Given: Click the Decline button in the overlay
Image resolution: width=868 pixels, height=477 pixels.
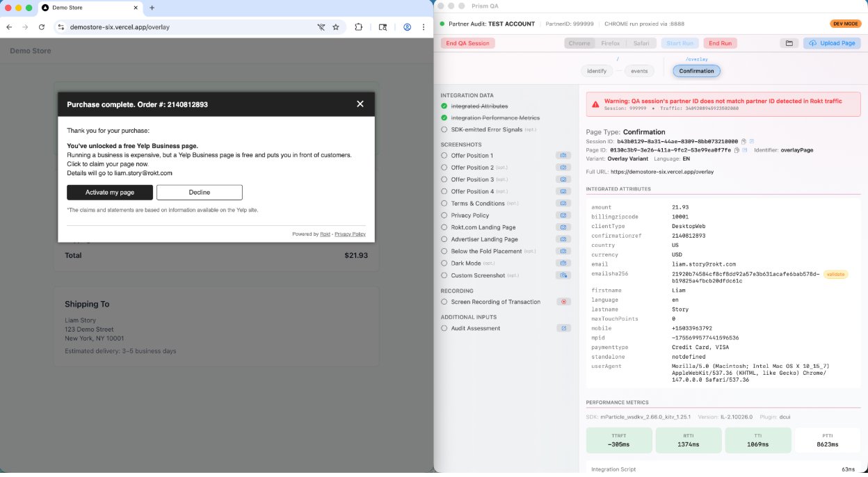Looking at the screenshot, I should 200,193.
